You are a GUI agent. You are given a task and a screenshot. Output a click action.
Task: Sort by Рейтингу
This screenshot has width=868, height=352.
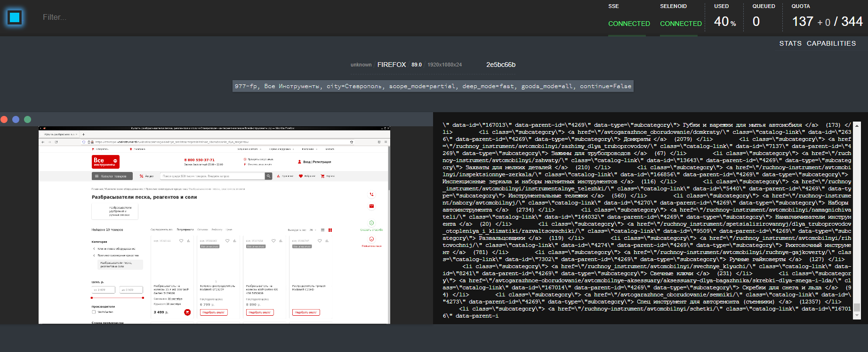[217, 229]
